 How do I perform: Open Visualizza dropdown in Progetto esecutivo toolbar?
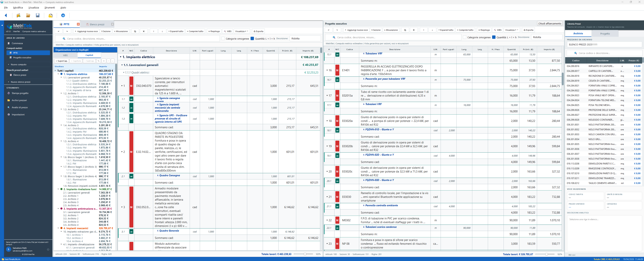[512, 30]
